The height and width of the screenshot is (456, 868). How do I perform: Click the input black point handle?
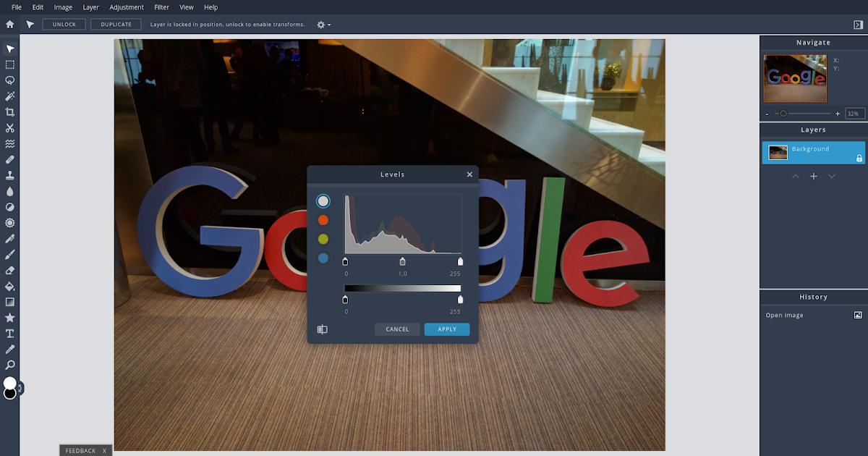tap(345, 261)
